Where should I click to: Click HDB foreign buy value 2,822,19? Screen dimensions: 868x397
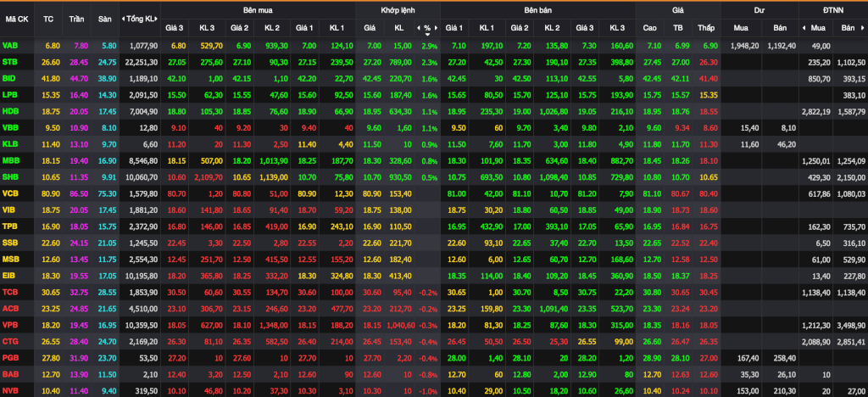coord(816,111)
